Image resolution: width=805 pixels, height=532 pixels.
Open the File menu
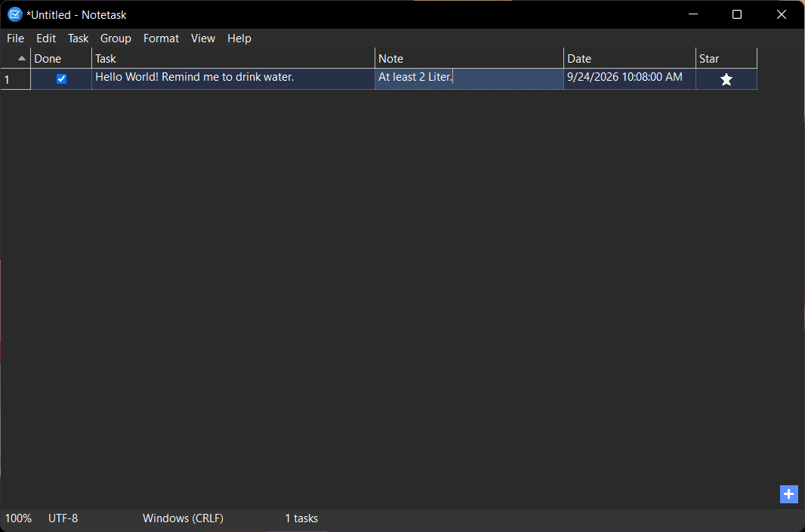click(15, 38)
